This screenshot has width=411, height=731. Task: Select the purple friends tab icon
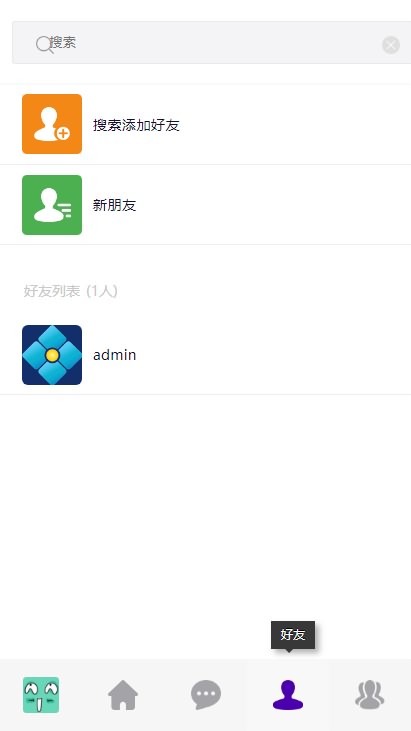288,695
